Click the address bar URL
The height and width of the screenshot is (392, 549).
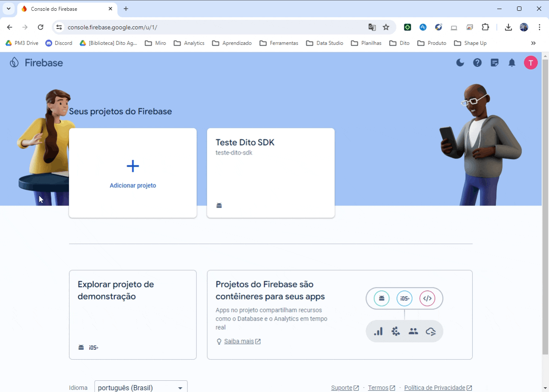(112, 27)
